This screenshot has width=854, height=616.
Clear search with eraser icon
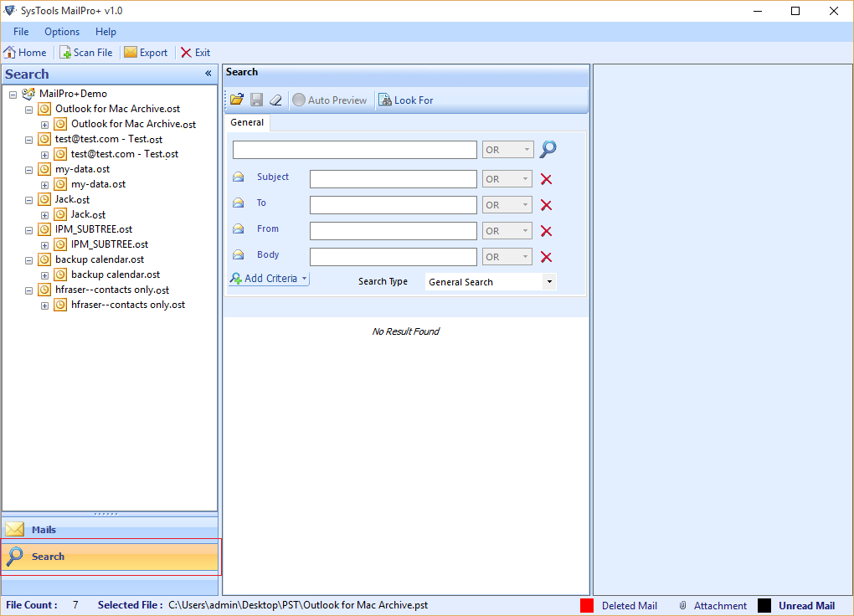click(276, 100)
